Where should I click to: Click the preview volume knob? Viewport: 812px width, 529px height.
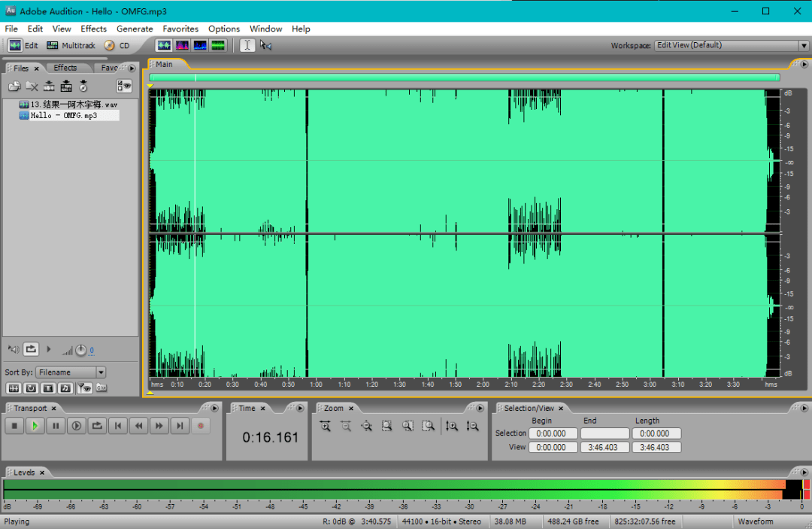pos(80,350)
